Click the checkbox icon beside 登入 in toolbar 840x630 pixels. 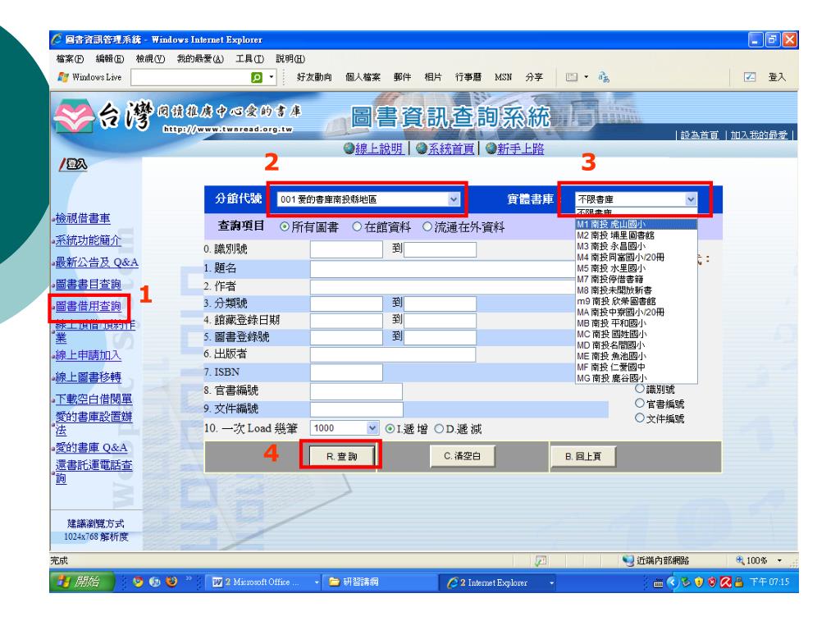pos(750,77)
